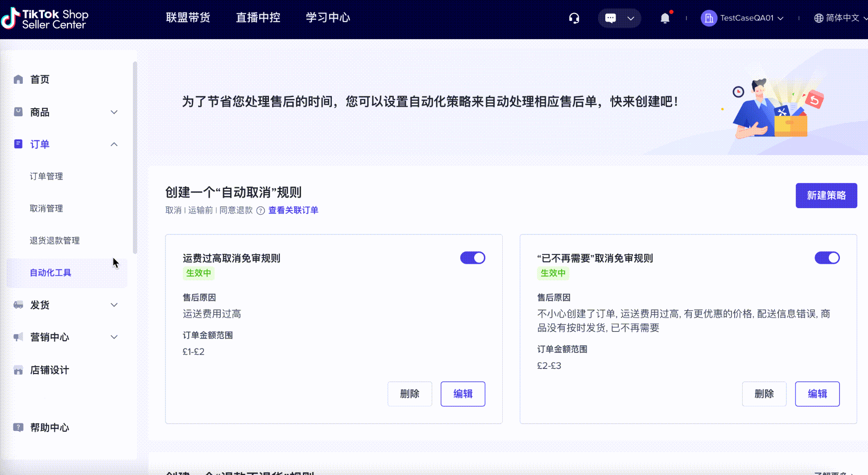Collapse the 订单 sidebar section
Viewport: 868px width, 475px height.
point(114,144)
